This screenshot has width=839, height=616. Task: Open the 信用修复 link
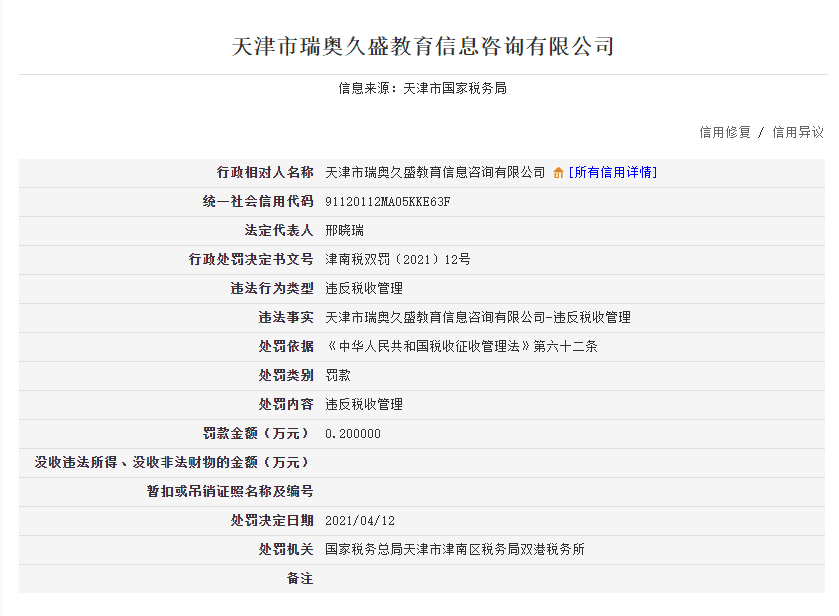[x=725, y=132]
